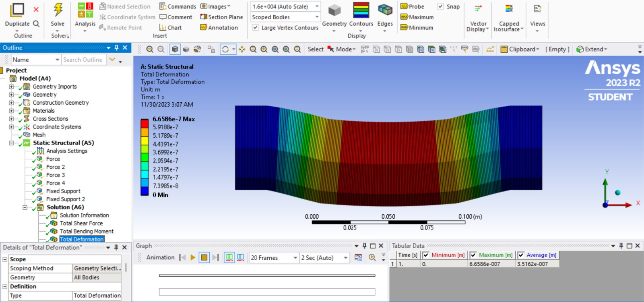The height and width of the screenshot is (302, 644).
Task: Insert a Section Plane
Action: click(221, 17)
